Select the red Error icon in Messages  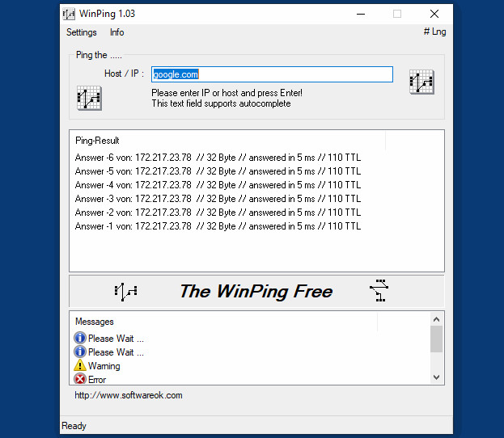tap(80, 379)
